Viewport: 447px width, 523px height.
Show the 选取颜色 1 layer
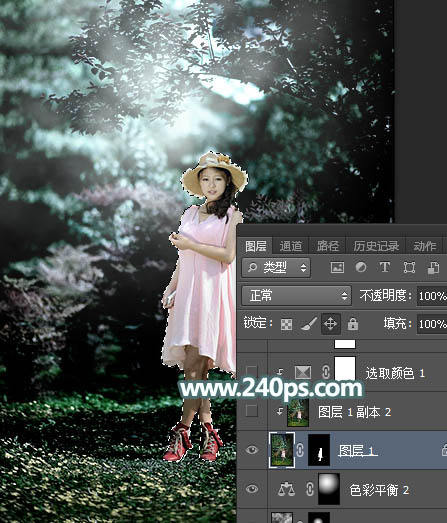pyautogui.click(x=252, y=372)
